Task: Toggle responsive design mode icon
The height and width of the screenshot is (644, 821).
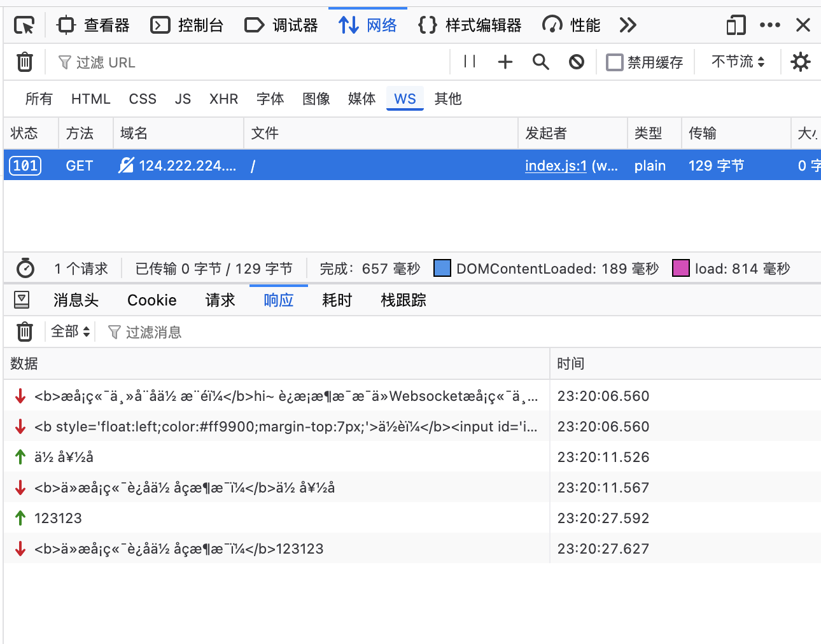Action: click(736, 25)
